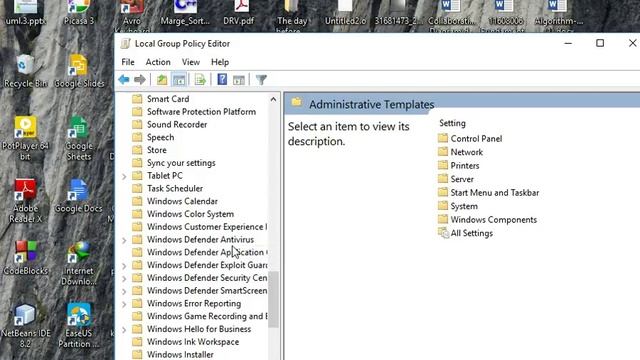Viewport: 640px width, 360px height.
Task: Expand Windows Defender Security Center node
Action: tap(124, 278)
